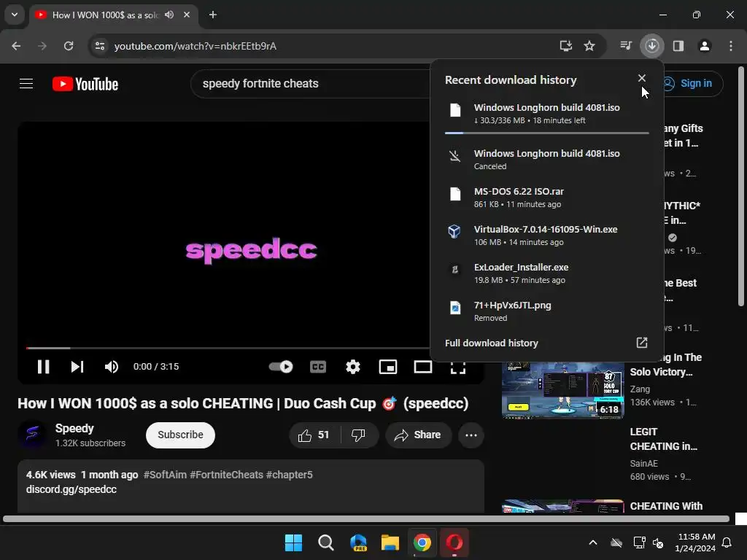Show hidden system tray icons

[x=593, y=542]
